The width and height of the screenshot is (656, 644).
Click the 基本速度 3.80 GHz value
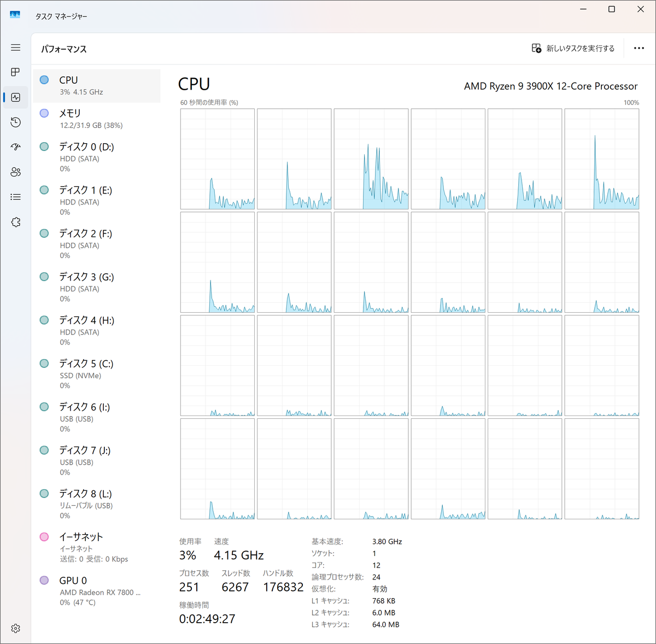pos(387,542)
